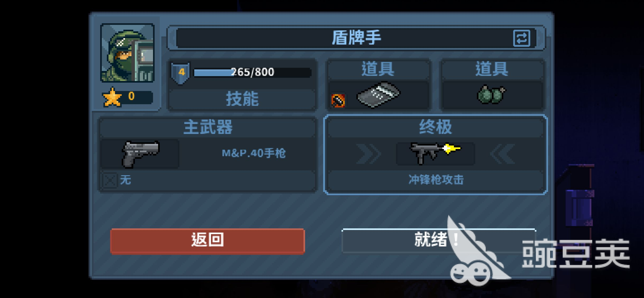Image resolution: width=644 pixels, height=298 pixels.
Task: Open the first 道具 item slot header
Action: coord(378,69)
